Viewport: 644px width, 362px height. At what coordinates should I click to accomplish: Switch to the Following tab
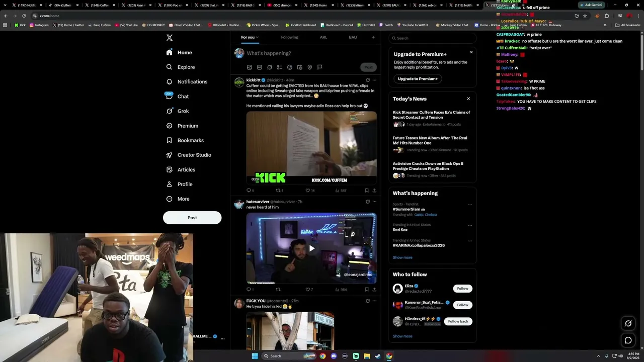[x=290, y=37]
